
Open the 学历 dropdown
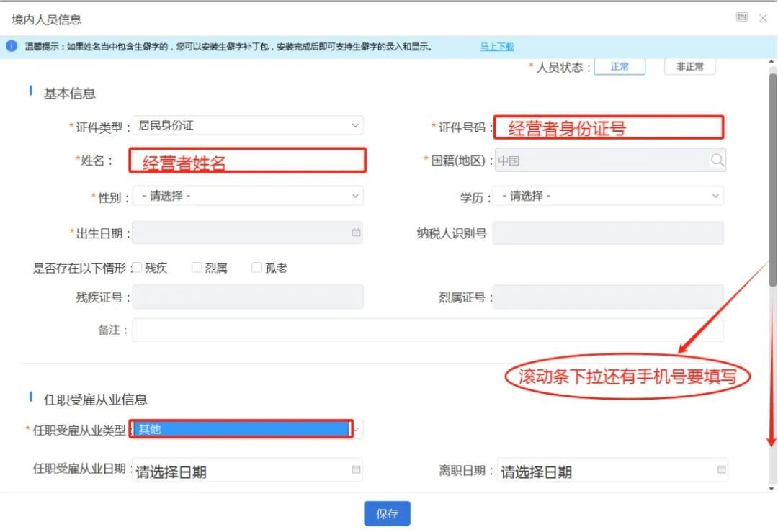pos(608,196)
